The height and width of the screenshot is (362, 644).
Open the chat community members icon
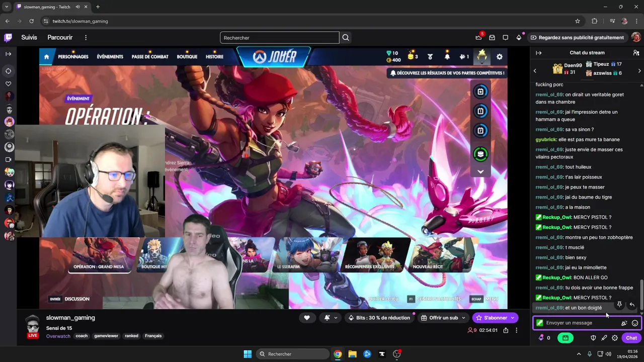pyautogui.click(x=636, y=53)
